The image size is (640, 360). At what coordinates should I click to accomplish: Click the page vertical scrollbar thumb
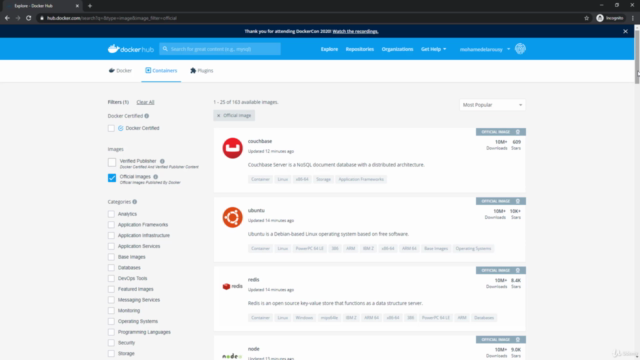tap(637, 57)
